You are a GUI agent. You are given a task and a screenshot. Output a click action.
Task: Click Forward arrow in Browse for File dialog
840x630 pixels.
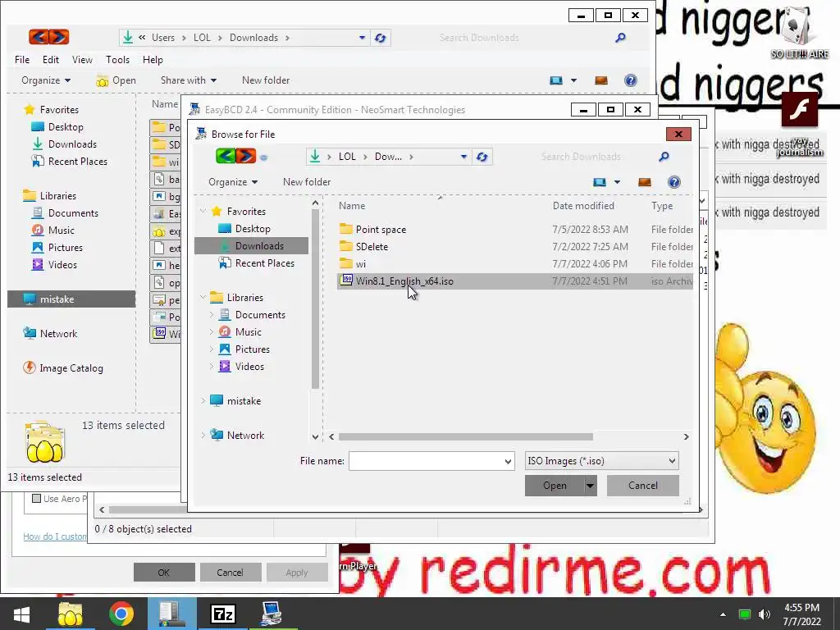(246, 156)
